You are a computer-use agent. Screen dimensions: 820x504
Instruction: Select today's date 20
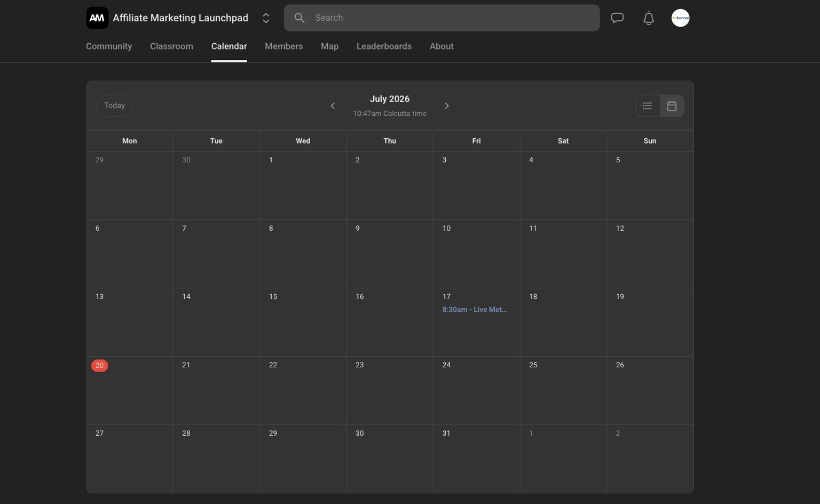pos(99,366)
